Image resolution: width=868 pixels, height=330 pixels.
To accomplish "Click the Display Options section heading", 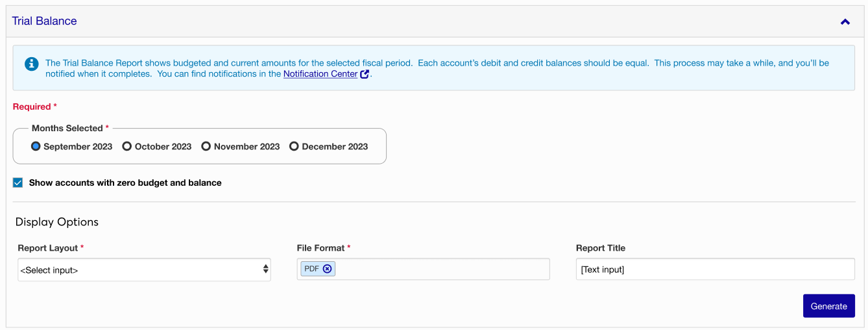I will tap(57, 222).
